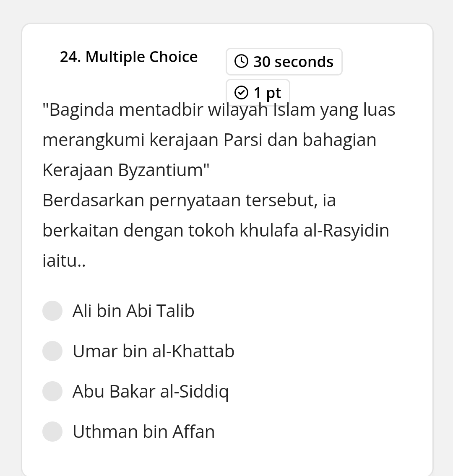Viewport: 453px width, 476px height.
Task: Click the line "merangkumi kerajaan Parsi dan bahagian"
Action: pos(209,140)
